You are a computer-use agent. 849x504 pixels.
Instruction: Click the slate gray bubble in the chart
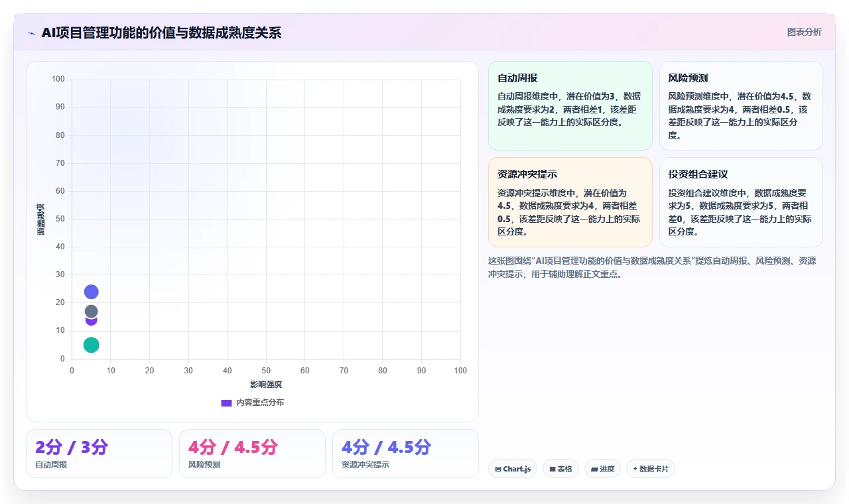tap(92, 311)
